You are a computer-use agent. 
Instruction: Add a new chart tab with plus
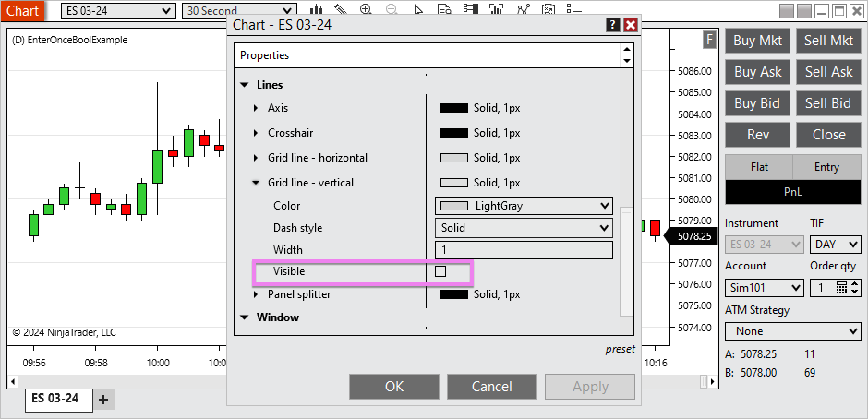103,400
